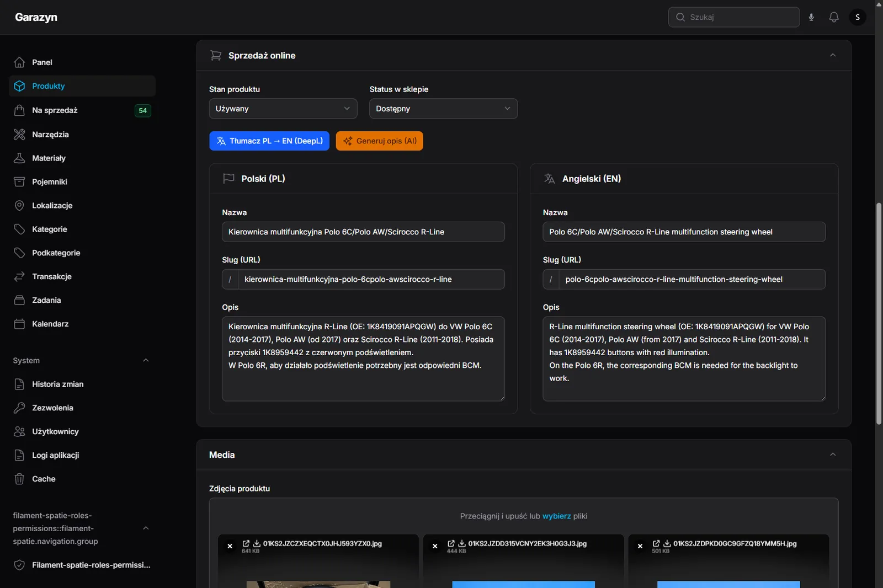Click the Użytkownicy people icon
Viewport: 883px width, 588px height.
pos(19,432)
